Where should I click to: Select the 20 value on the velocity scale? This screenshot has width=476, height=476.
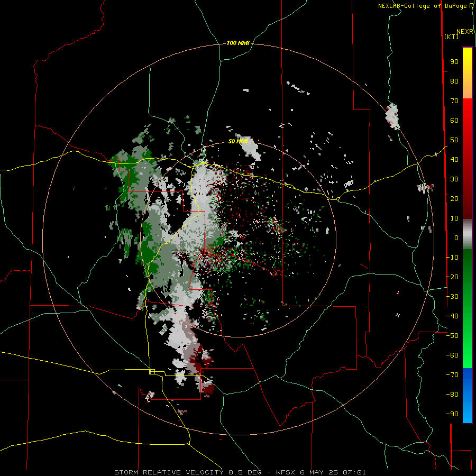pyautogui.click(x=454, y=199)
